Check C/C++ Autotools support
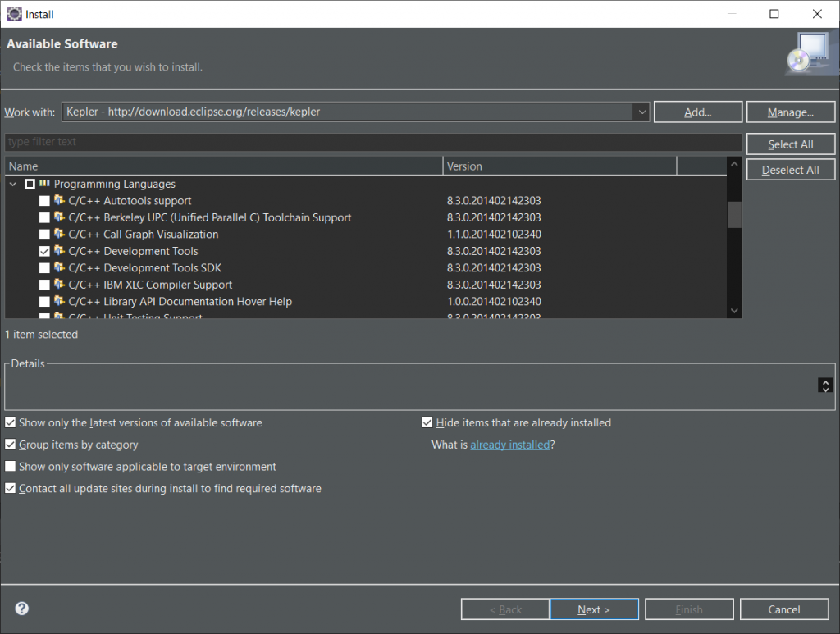 pyautogui.click(x=44, y=201)
